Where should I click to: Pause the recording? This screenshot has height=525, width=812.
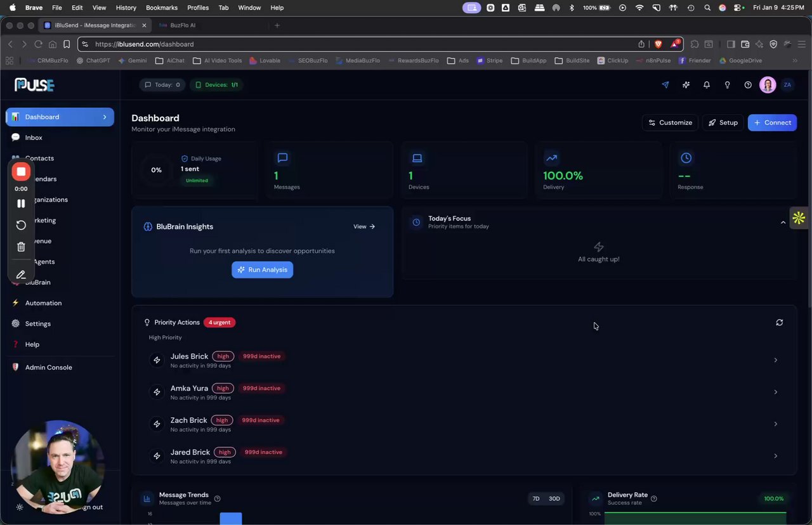point(21,204)
